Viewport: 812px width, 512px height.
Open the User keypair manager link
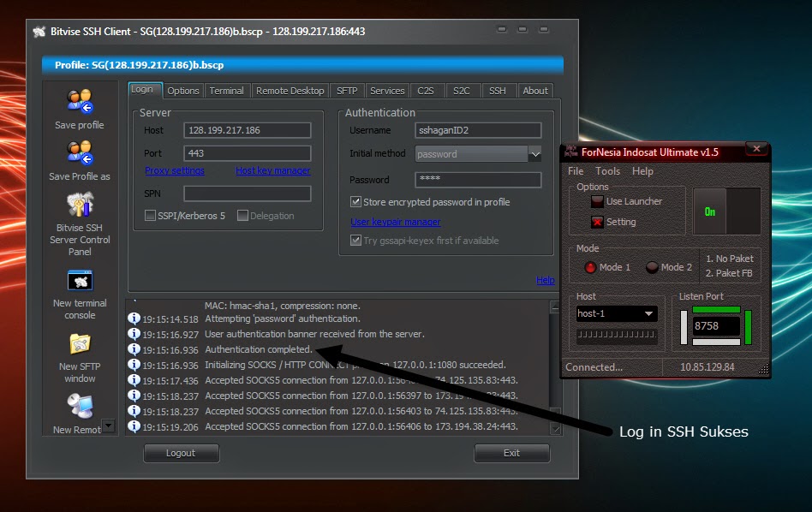[396, 222]
